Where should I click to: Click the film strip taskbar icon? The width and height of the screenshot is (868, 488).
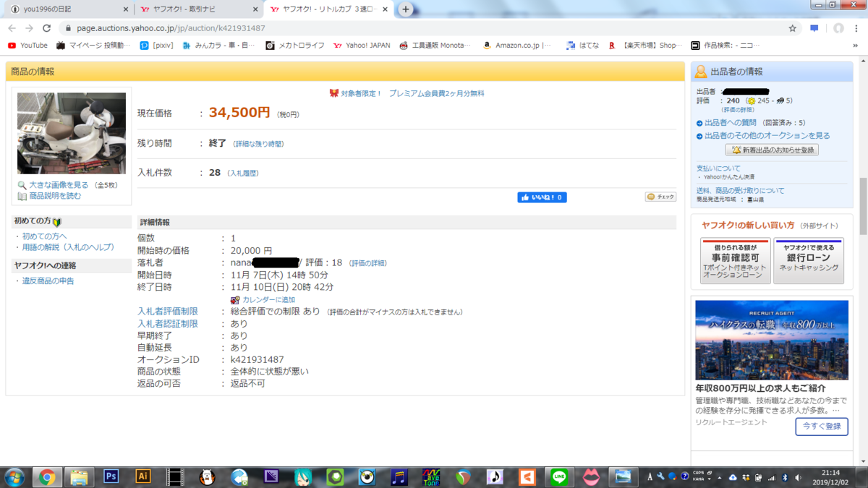174,477
